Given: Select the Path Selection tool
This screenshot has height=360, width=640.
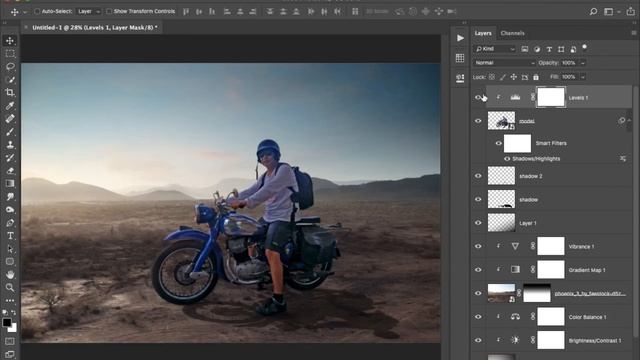Looking at the screenshot, I should (10, 249).
